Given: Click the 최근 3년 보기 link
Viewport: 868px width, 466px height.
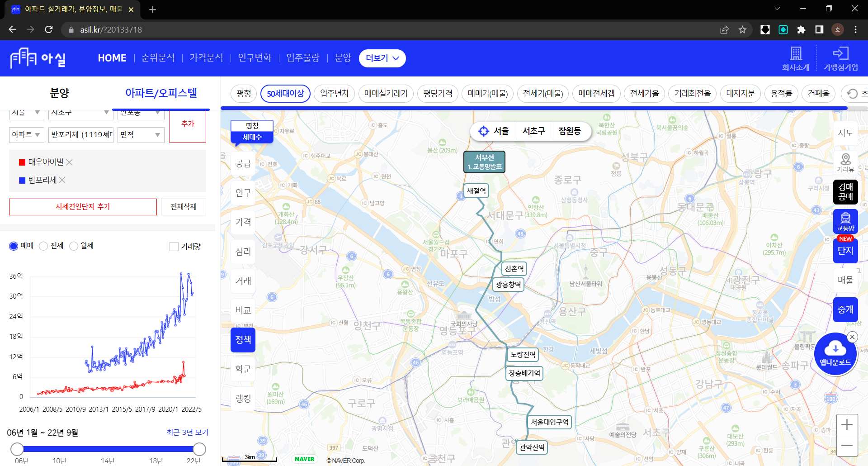Looking at the screenshot, I should coord(187,432).
